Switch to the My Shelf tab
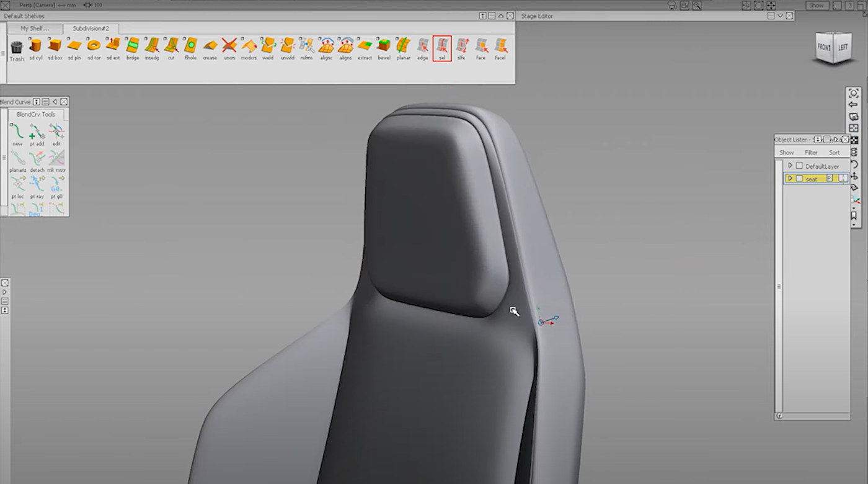 coord(34,29)
